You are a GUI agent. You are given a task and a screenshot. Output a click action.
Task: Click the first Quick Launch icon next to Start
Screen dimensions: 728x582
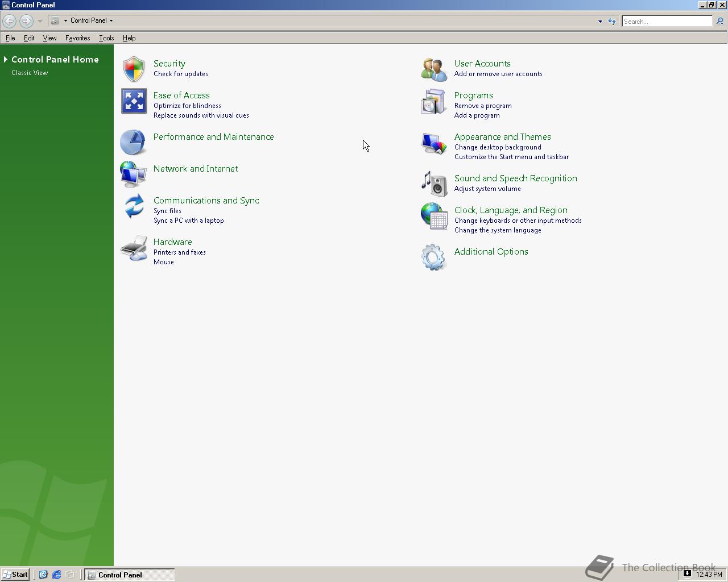click(43, 575)
